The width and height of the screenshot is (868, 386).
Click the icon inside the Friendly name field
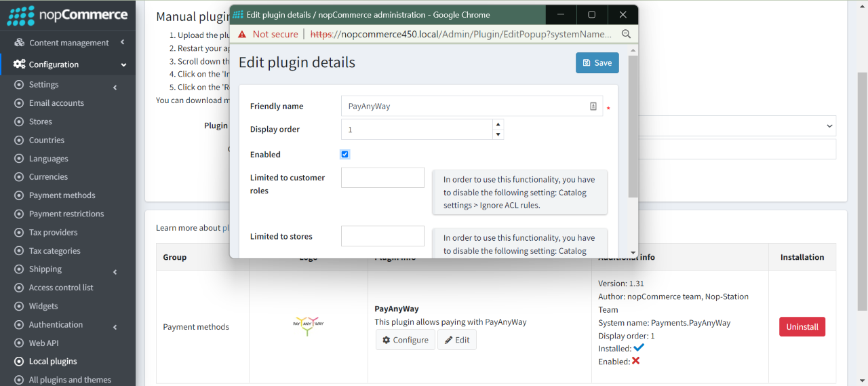[593, 107]
